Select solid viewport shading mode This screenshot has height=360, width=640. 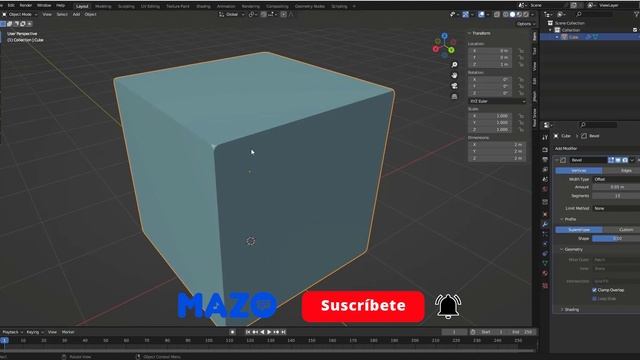coord(513,14)
